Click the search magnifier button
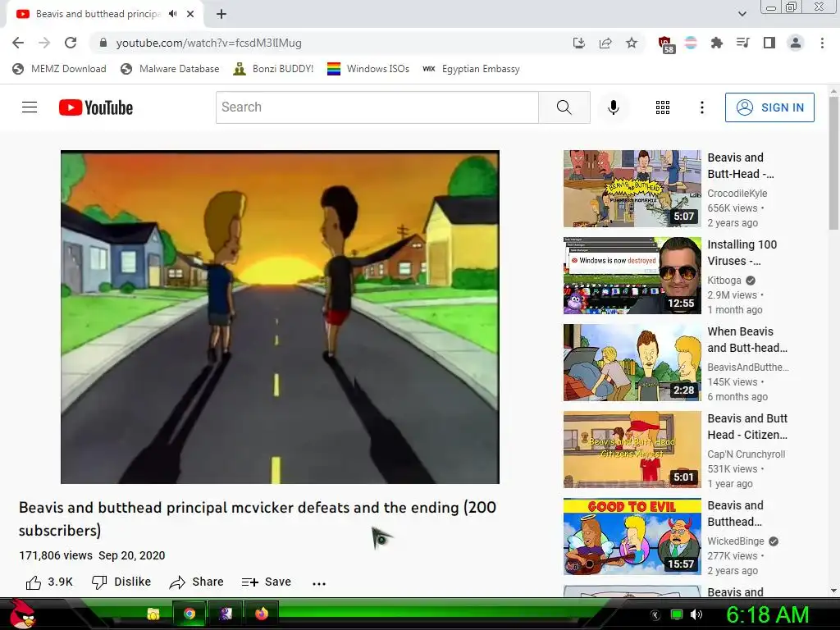 564,107
